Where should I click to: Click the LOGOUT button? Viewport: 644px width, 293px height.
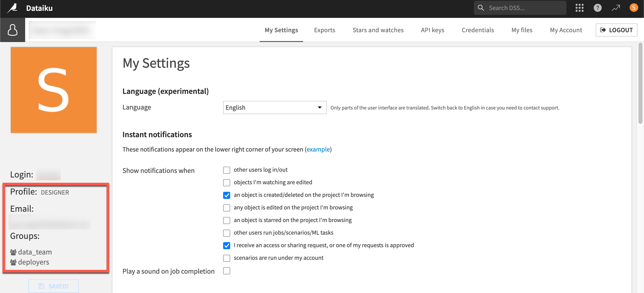(616, 30)
